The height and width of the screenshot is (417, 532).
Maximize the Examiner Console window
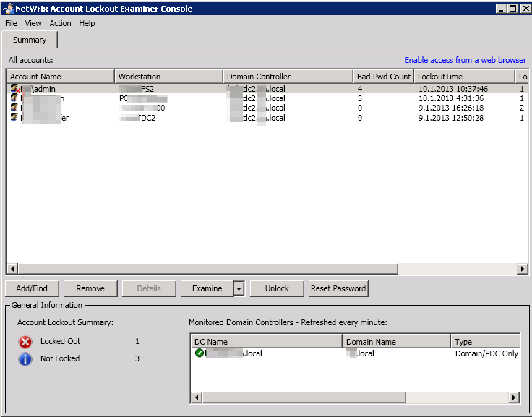512,8
